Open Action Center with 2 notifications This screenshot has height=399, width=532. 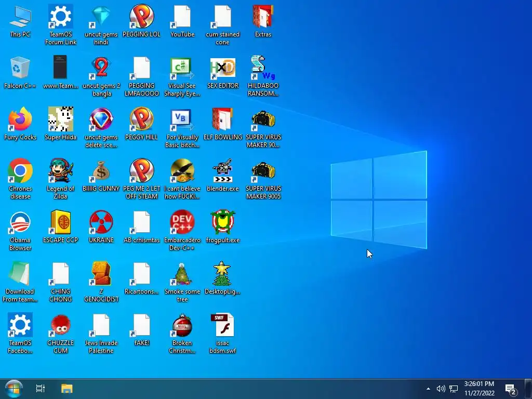511,389
